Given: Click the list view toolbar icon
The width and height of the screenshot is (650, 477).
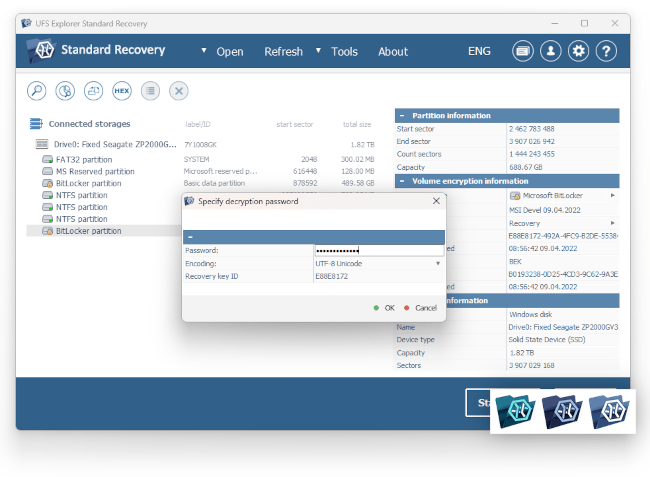Looking at the screenshot, I should click(150, 90).
